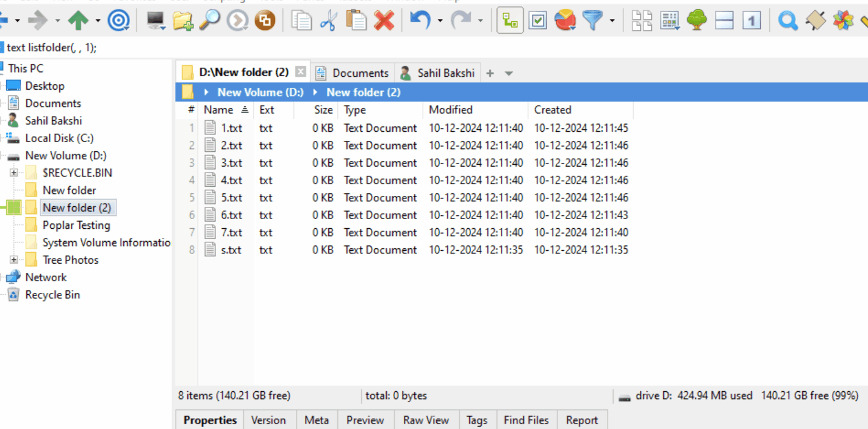Expand the Tree Photos folder node
The width and height of the screenshot is (868, 429).
(x=13, y=260)
